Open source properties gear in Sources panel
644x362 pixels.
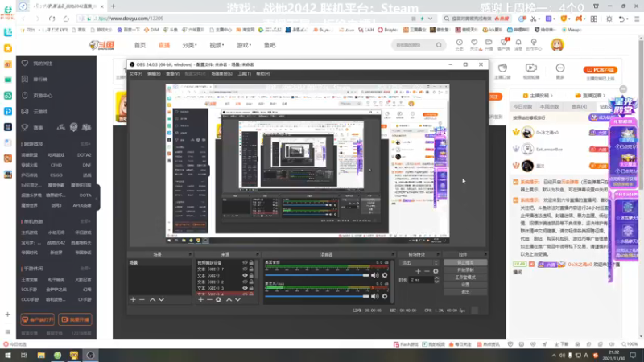(218, 300)
